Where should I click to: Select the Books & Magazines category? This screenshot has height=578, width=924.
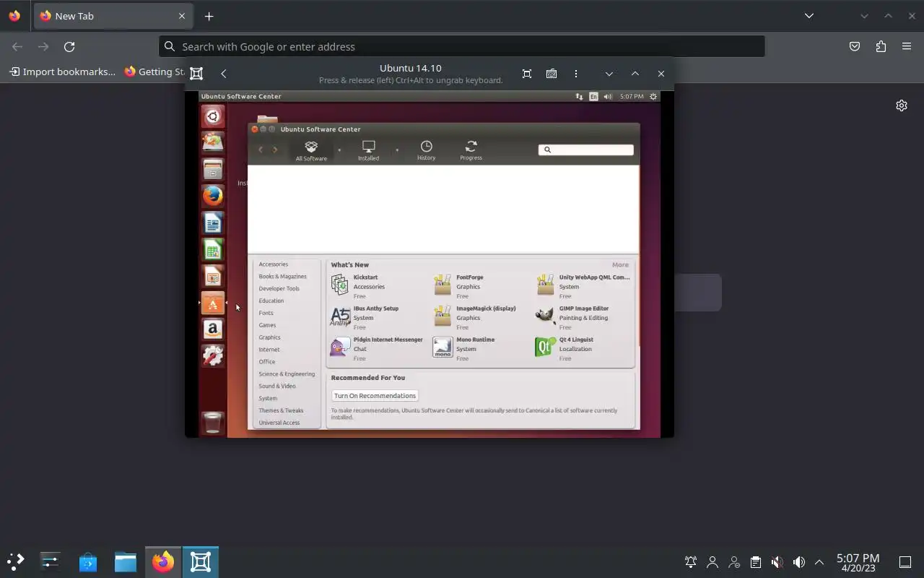tap(283, 277)
